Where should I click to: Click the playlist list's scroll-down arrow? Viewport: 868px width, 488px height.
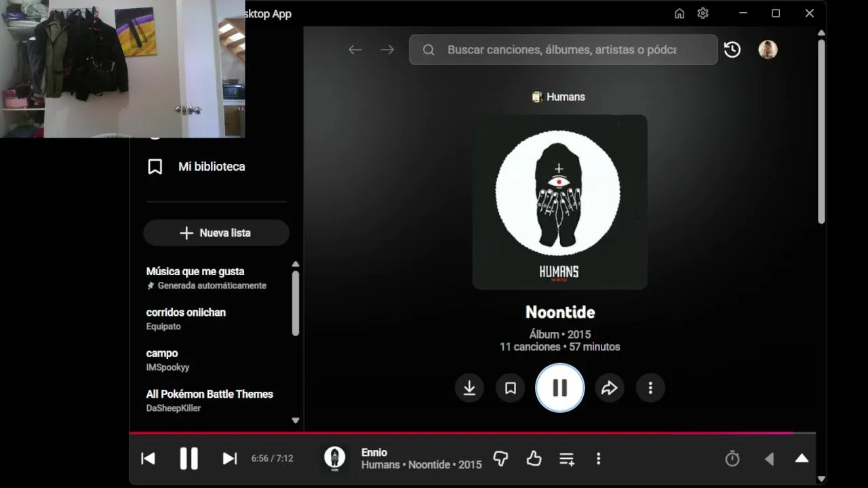pos(296,420)
